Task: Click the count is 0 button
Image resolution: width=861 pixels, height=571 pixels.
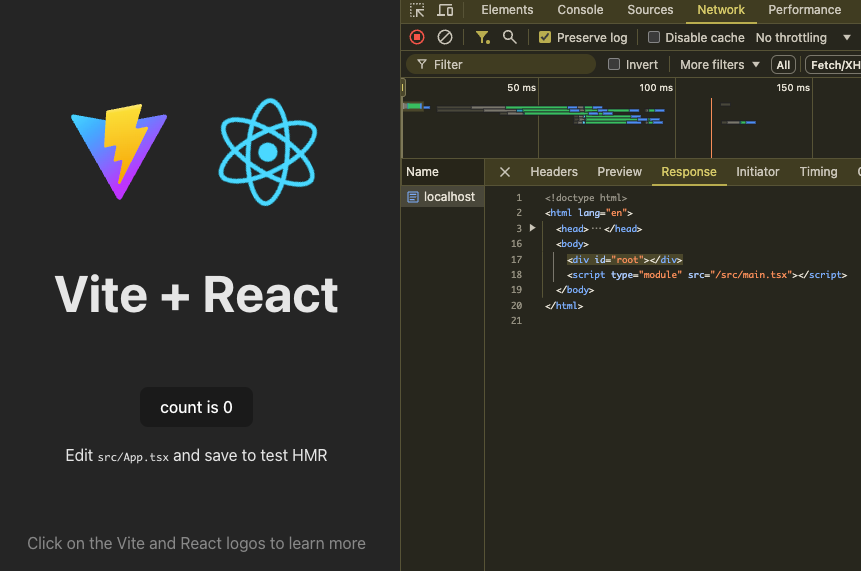Action: pos(196,407)
